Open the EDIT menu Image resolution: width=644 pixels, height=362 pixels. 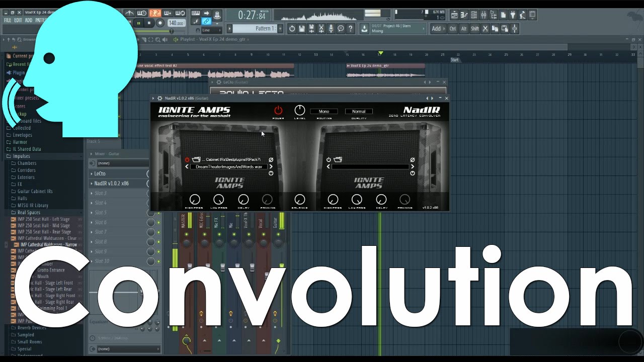(x=18, y=21)
